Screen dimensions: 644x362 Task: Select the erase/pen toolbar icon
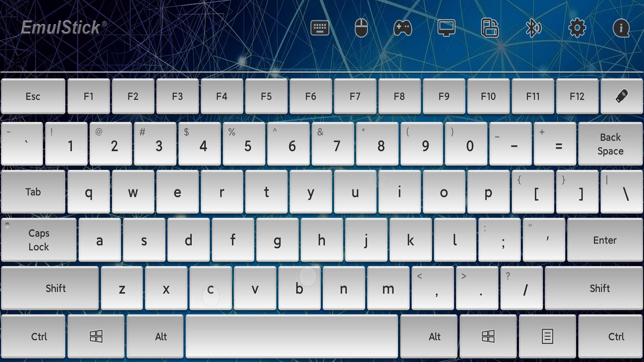[621, 96]
